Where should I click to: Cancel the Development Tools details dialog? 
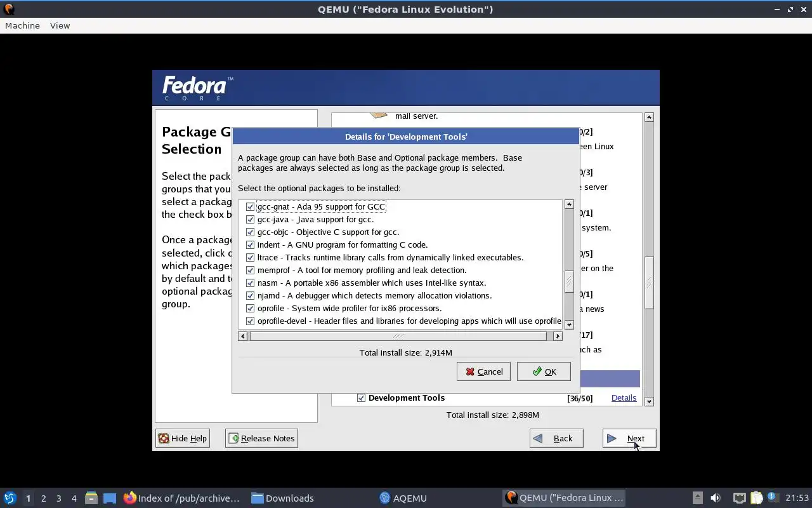click(x=483, y=371)
